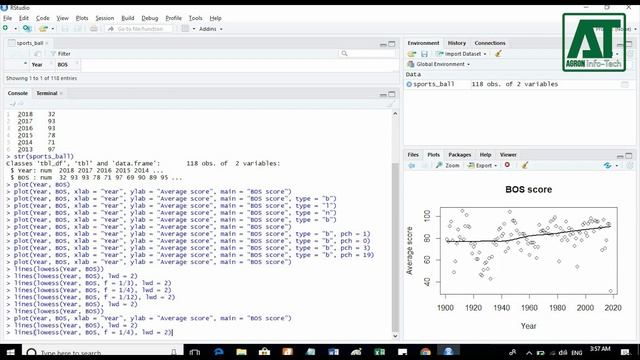The height and width of the screenshot is (360, 640).
Task: Switch to the Help pane tab
Action: click(x=485, y=155)
